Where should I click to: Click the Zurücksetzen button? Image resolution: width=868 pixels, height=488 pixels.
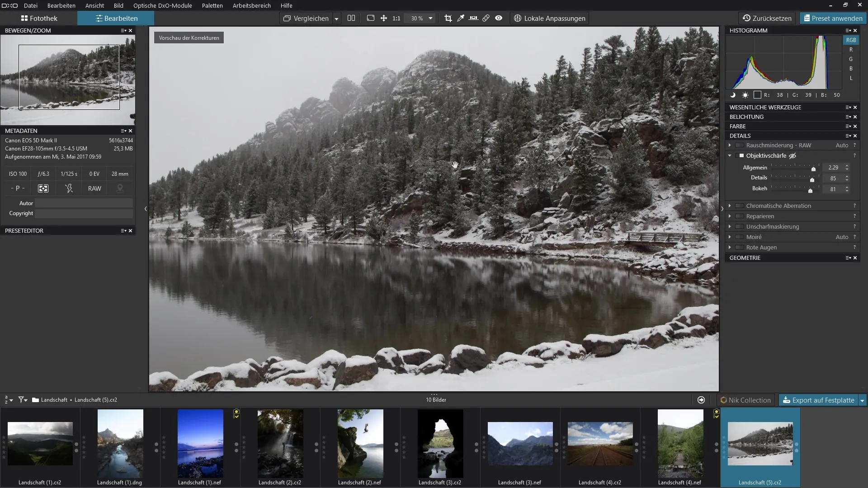coord(767,19)
